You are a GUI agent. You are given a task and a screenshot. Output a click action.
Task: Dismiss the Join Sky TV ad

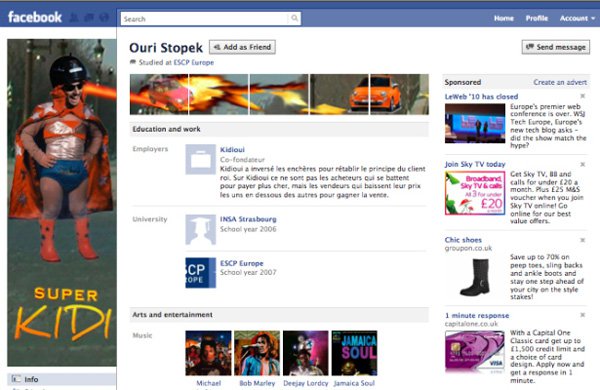coord(582,165)
